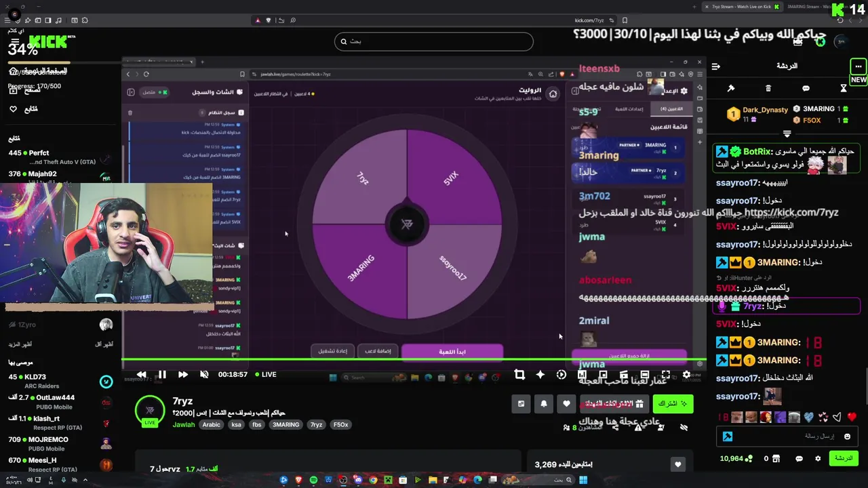Open Dark_Dynasty top gifter profile
Viewport: 868px width, 488px height.
pos(766,110)
